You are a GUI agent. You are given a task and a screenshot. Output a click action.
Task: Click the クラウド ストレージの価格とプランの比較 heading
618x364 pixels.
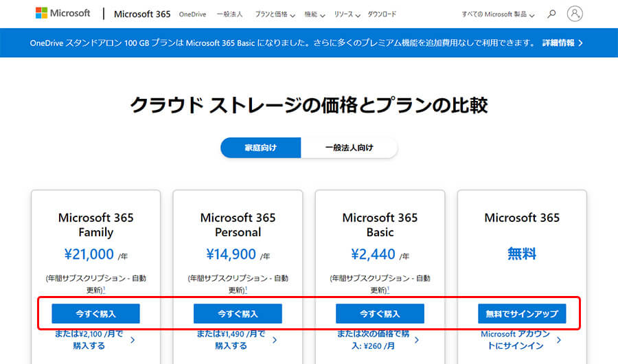click(309, 105)
